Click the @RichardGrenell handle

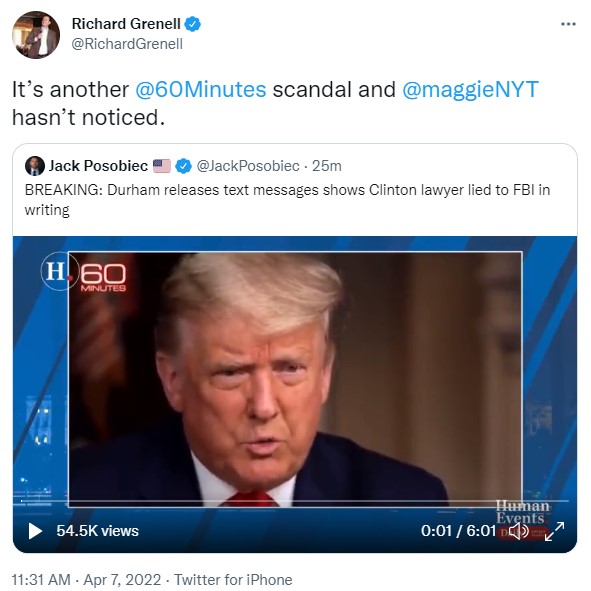[x=127, y=44]
